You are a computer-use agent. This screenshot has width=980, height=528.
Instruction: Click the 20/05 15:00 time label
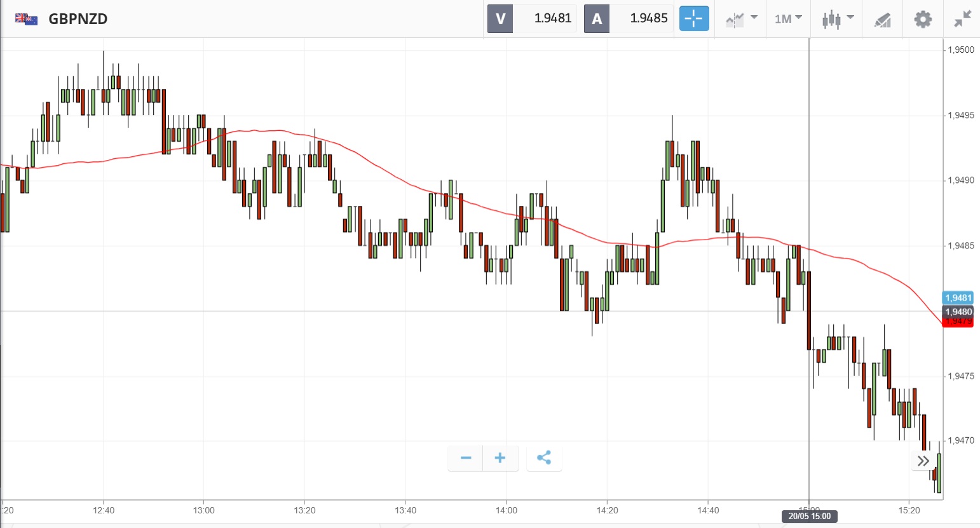pos(809,517)
